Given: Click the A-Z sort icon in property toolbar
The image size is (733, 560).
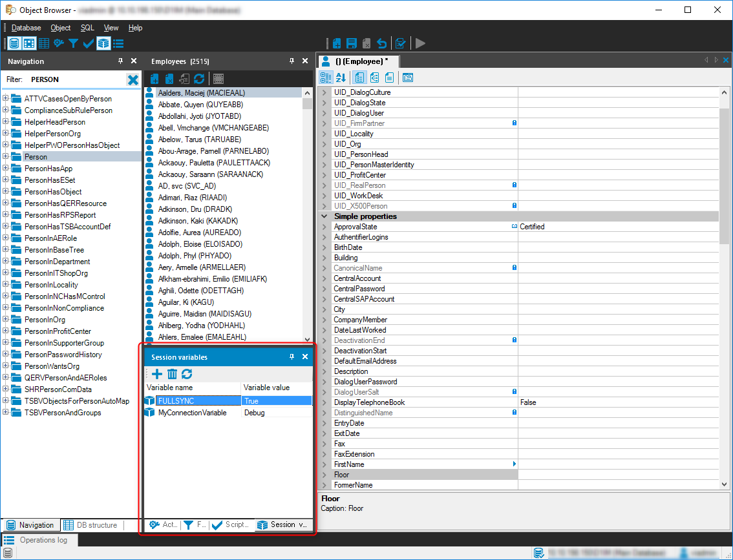Looking at the screenshot, I should (x=341, y=78).
